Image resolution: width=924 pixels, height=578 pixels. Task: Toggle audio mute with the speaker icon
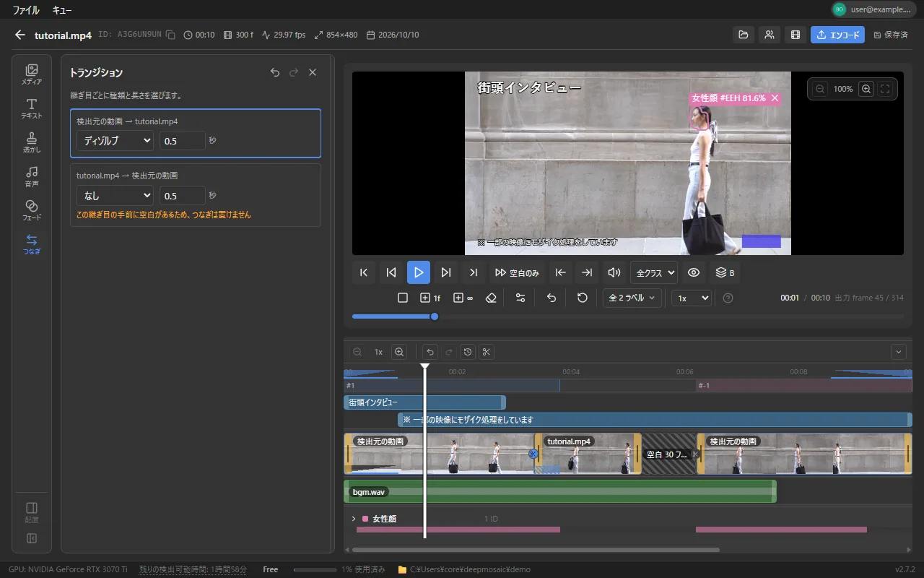click(x=614, y=272)
